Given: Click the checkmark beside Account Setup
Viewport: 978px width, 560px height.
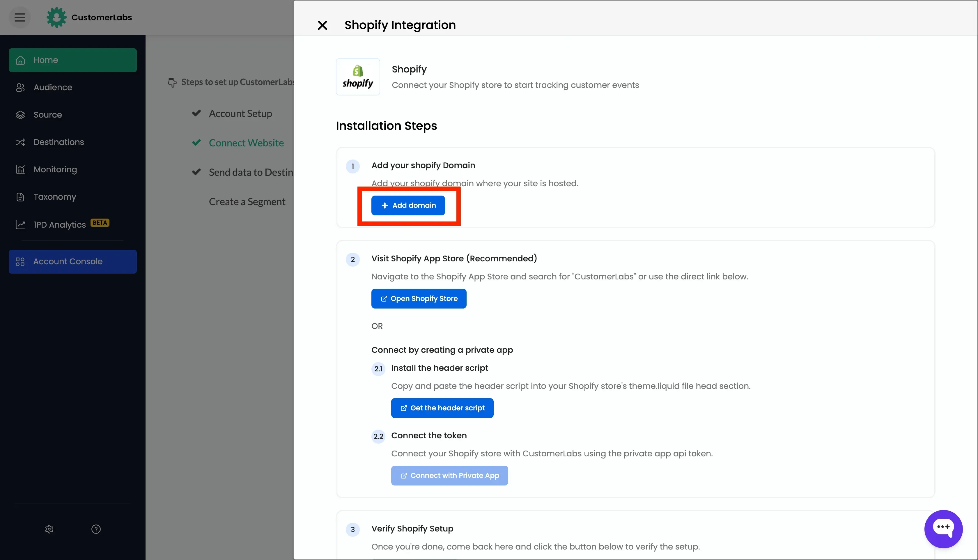Looking at the screenshot, I should tap(196, 113).
